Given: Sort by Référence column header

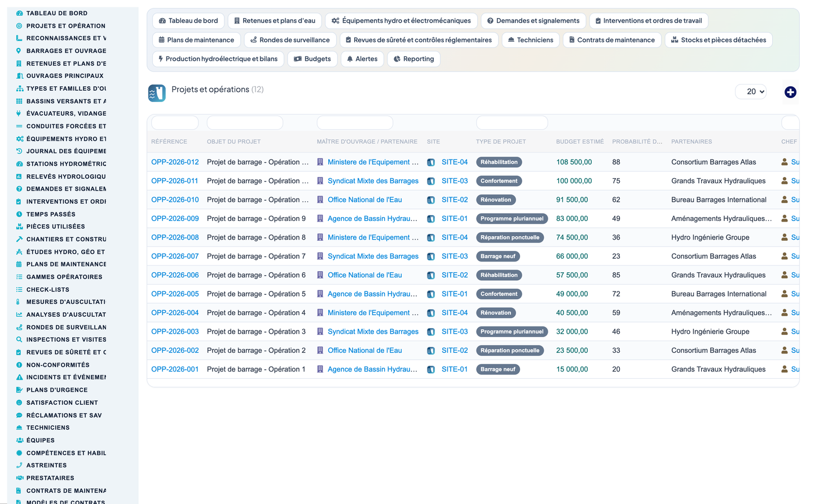Looking at the screenshot, I should tap(169, 142).
